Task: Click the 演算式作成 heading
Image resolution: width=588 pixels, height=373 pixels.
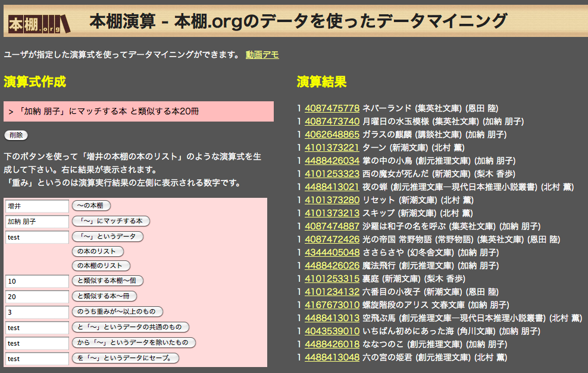Action: click(35, 82)
